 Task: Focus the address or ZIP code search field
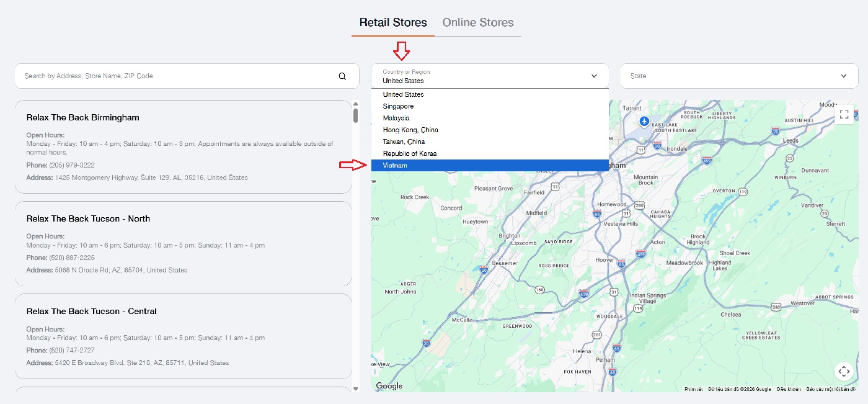tap(187, 76)
